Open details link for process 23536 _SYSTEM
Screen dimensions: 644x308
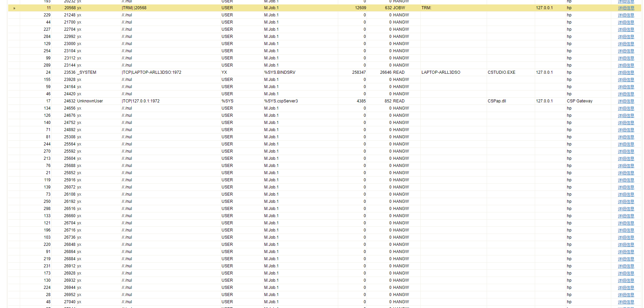click(626, 72)
